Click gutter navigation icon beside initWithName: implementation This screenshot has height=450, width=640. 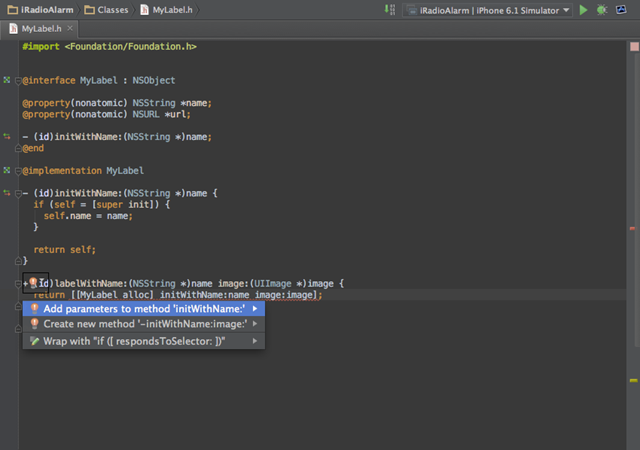click(x=7, y=192)
